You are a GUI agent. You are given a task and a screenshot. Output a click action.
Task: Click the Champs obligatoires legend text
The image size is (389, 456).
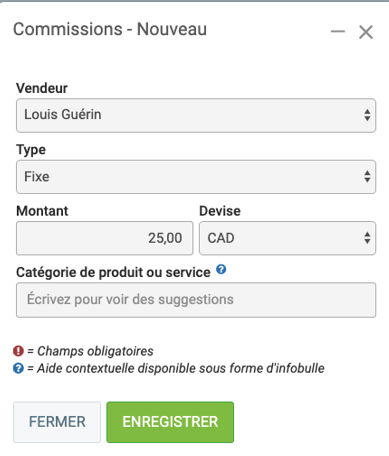click(x=90, y=351)
